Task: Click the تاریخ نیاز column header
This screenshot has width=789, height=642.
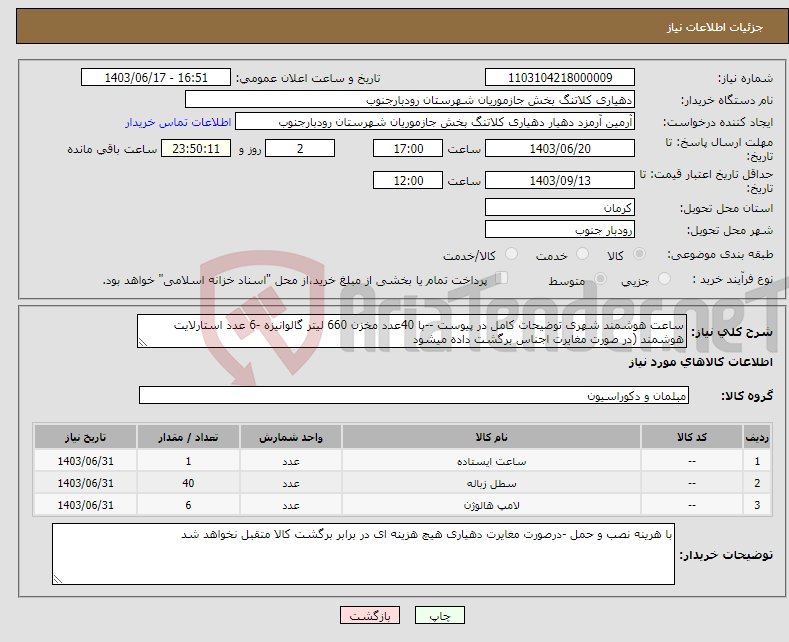Action: click(86, 437)
